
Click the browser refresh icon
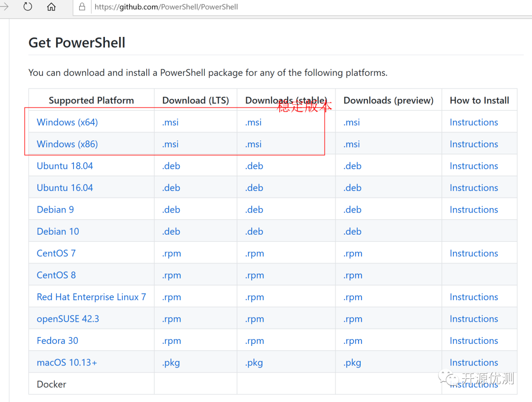click(28, 7)
